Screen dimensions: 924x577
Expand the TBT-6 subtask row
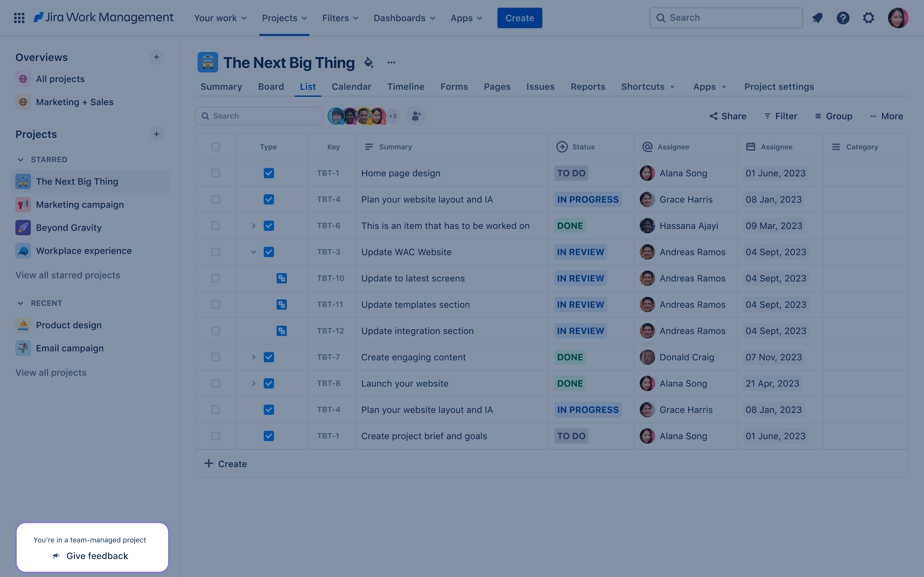[x=253, y=225]
